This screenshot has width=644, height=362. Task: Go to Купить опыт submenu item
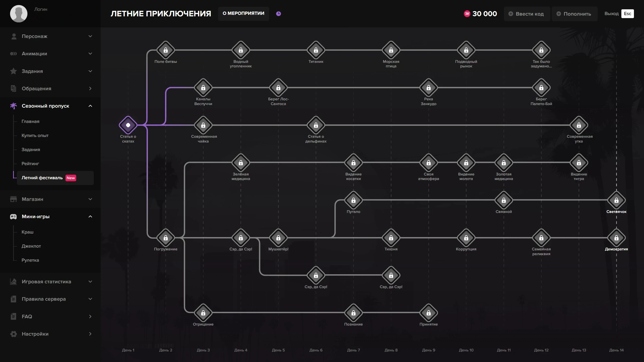[35, 135]
